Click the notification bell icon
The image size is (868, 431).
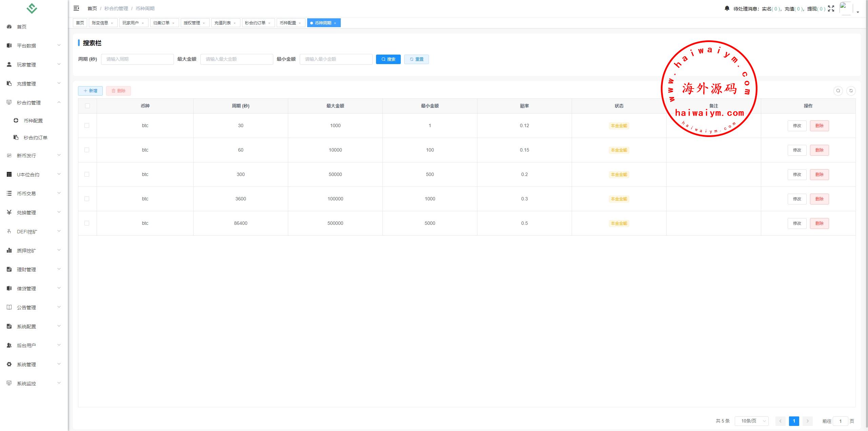pos(727,8)
